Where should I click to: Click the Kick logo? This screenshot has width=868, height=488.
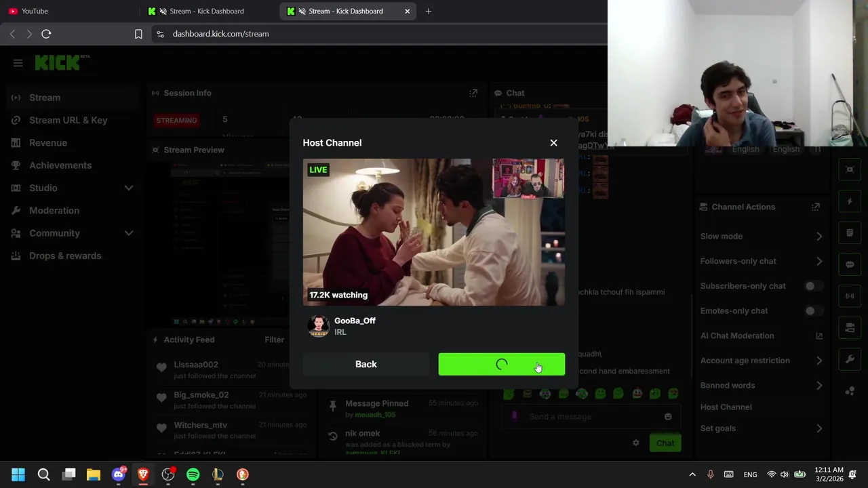62,62
